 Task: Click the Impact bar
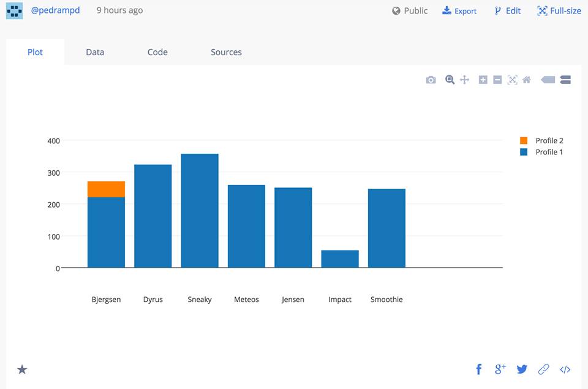[340, 259]
